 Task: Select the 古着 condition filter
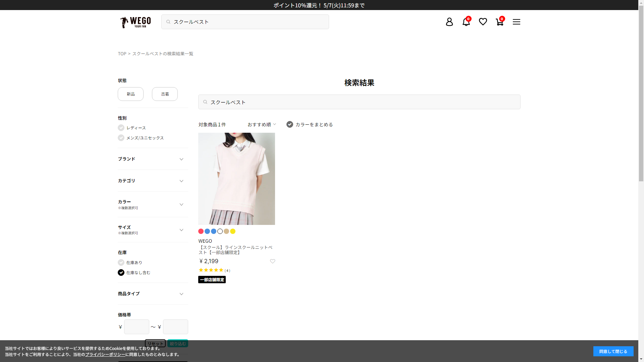[x=165, y=94]
